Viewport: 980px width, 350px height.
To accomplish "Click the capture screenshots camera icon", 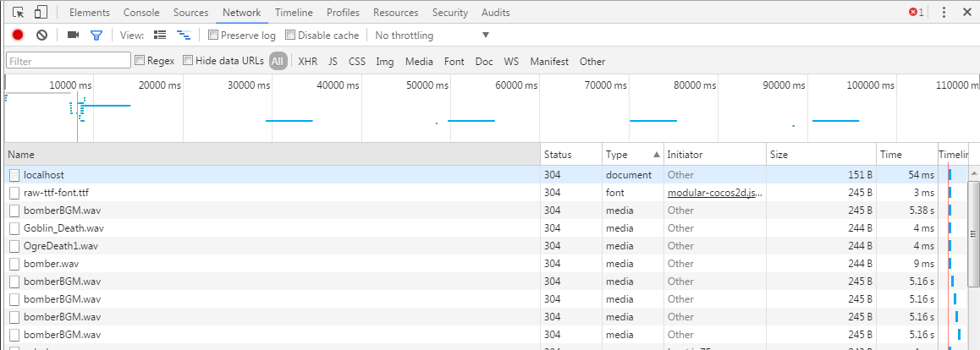I will [x=73, y=36].
